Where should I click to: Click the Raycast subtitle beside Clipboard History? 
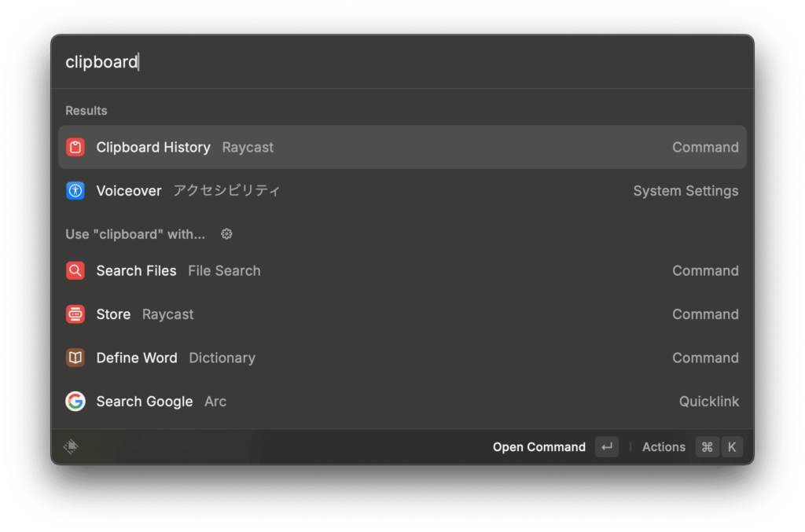coord(248,147)
